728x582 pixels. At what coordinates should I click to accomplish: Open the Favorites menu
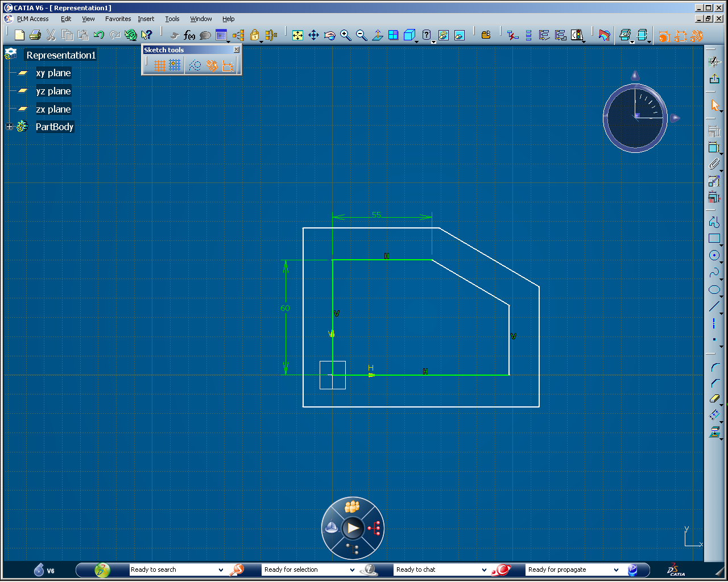coord(118,19)
